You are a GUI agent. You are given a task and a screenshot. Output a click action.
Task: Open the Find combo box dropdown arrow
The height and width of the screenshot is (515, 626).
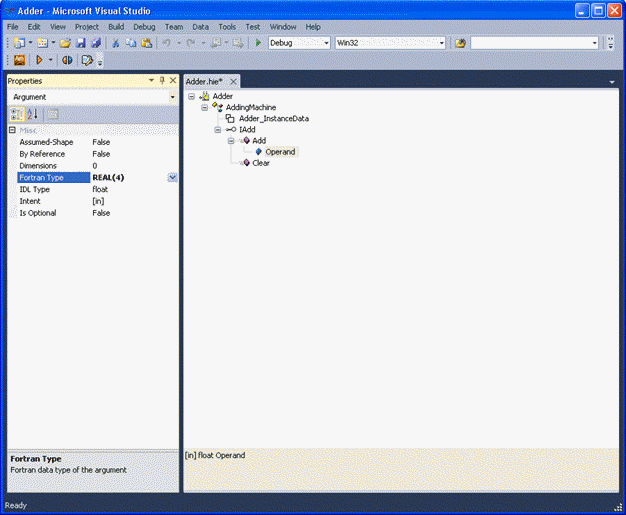(x=594, y=43)
